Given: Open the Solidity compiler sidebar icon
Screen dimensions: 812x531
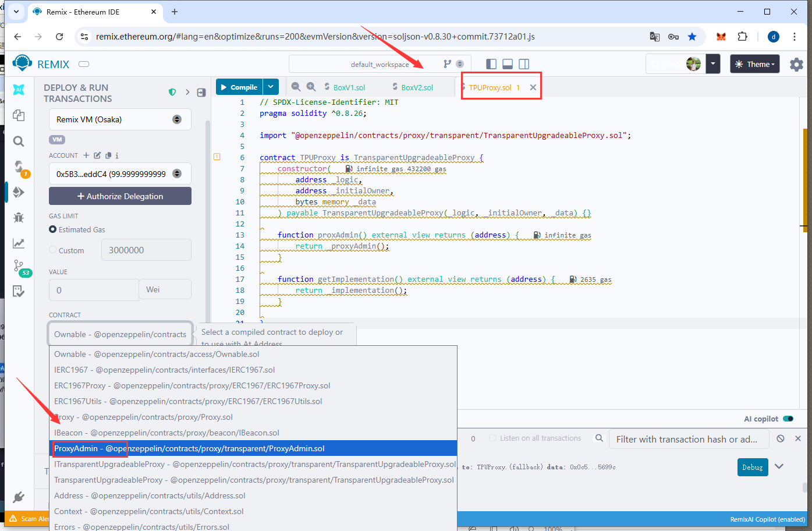Looking at the screenshot, I should pos(19,167).
